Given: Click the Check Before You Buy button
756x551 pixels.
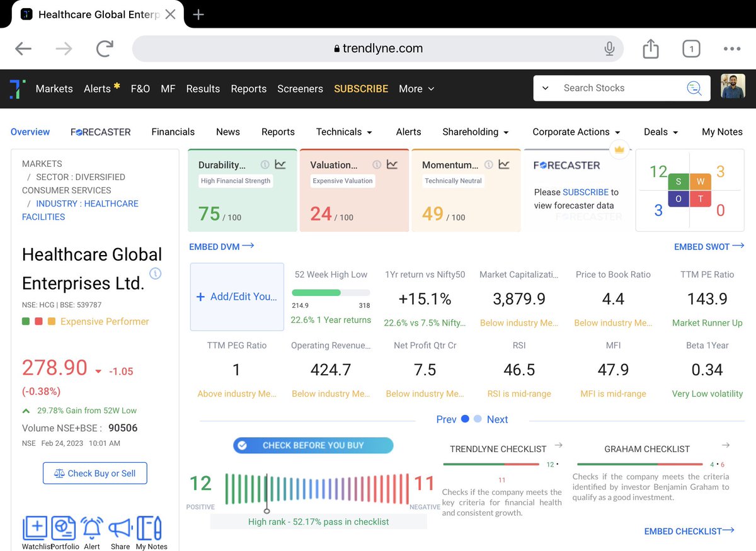Looking at the screenshot, I should [313, 445].
